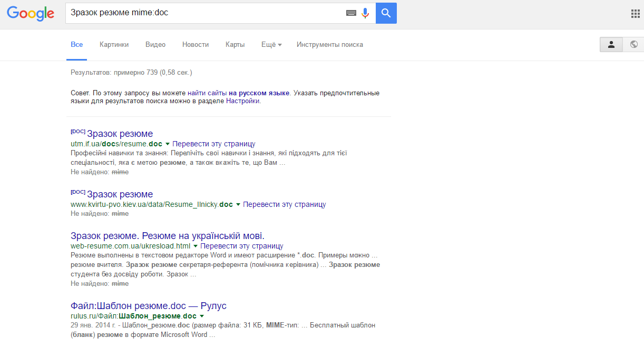Click the Google logo
Screen dimensions: 644x348
pos(31,14)
